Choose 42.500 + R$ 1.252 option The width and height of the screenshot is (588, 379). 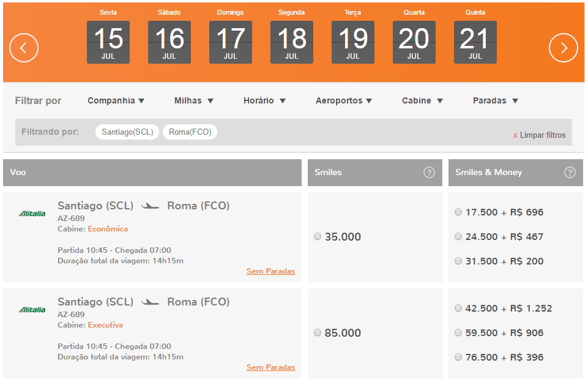[458, 308]
